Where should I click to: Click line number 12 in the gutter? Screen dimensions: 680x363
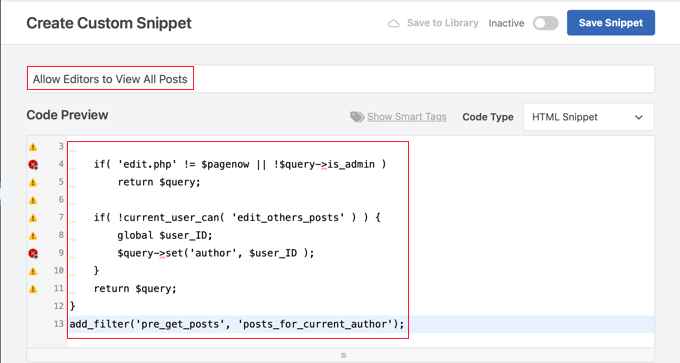tap(59, 306)
